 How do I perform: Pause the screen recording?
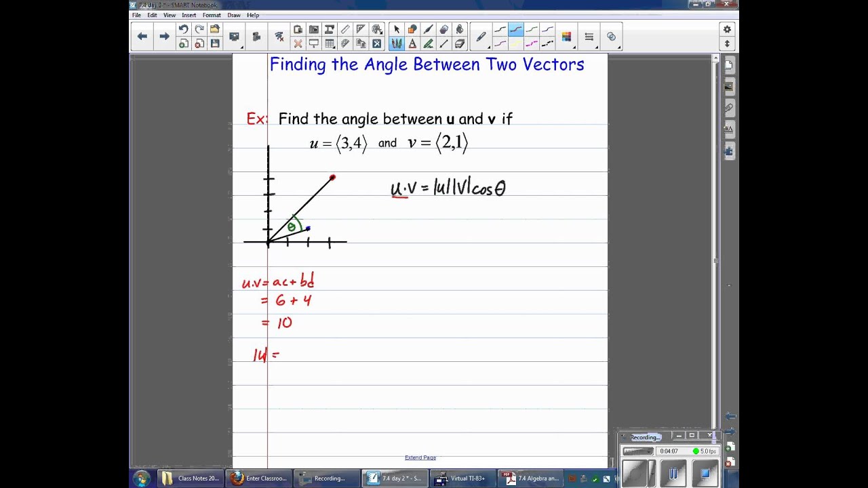pos(673,473)
